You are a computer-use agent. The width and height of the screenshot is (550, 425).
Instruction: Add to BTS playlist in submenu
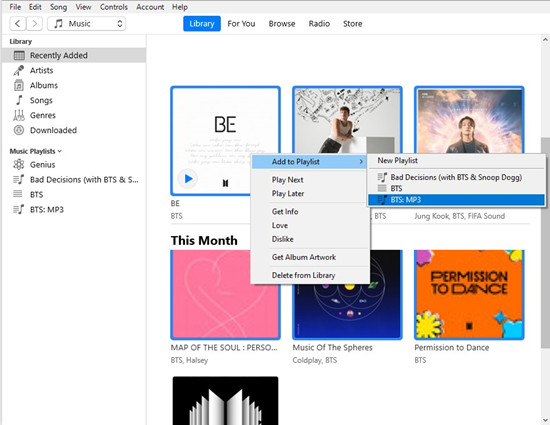point(456,188)
